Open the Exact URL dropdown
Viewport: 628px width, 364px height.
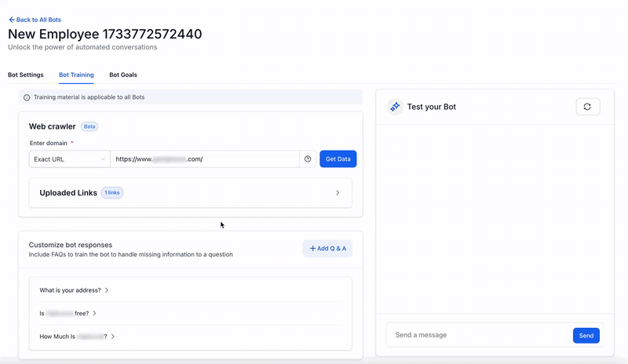point(69,159)
